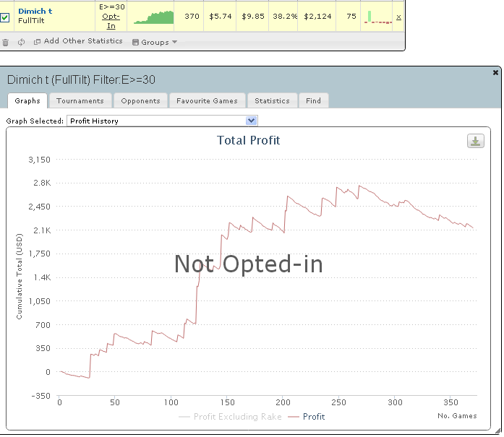The width and height of the screenshot is (504, 437).
Task: Uncheck the Dimich t row checkbox
Action: (4, 17)
